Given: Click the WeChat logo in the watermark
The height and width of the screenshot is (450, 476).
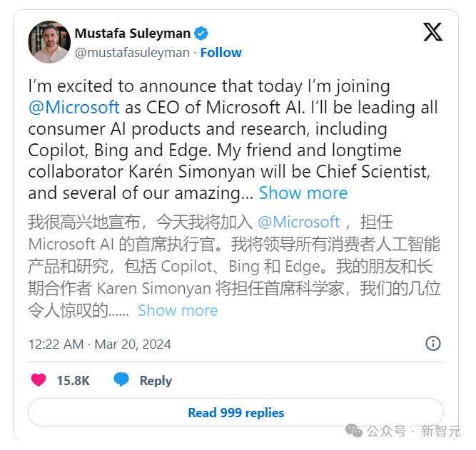Looking at the screenshot, I should tap(354, 431).
